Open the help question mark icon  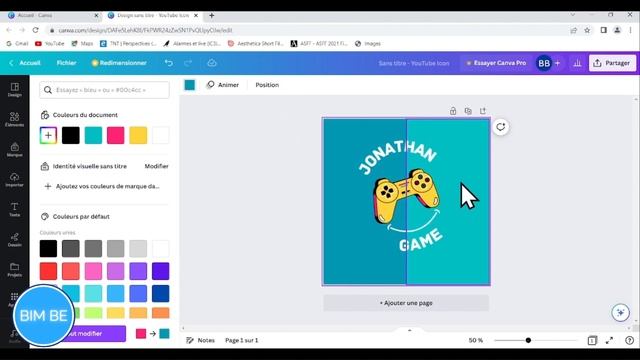coord(629,340)
